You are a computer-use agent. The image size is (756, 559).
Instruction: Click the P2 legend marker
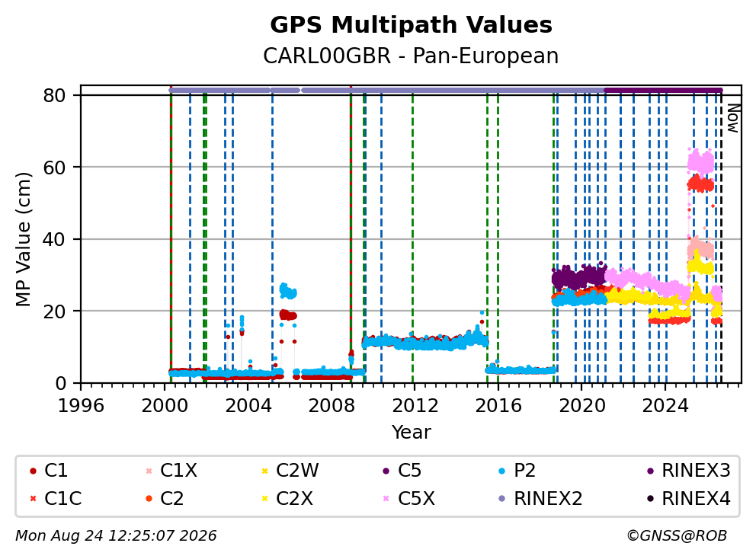(x=502, y=471)
